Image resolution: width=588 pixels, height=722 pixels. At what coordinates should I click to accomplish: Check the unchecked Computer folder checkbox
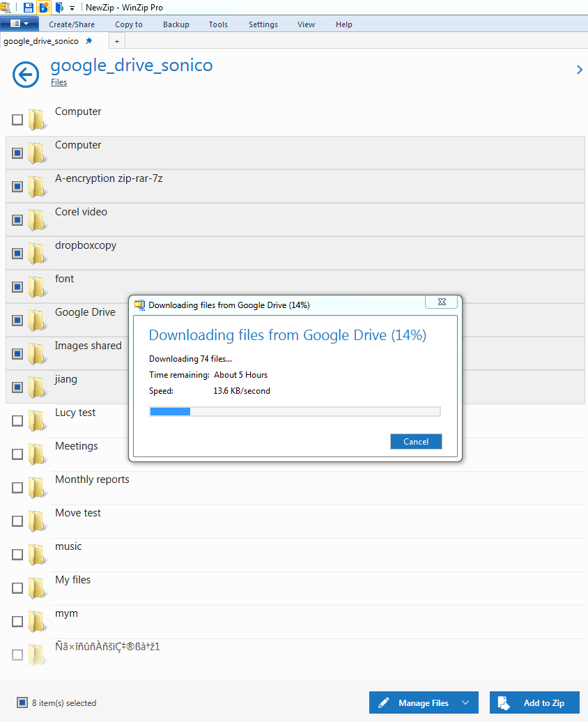(17, 120)
